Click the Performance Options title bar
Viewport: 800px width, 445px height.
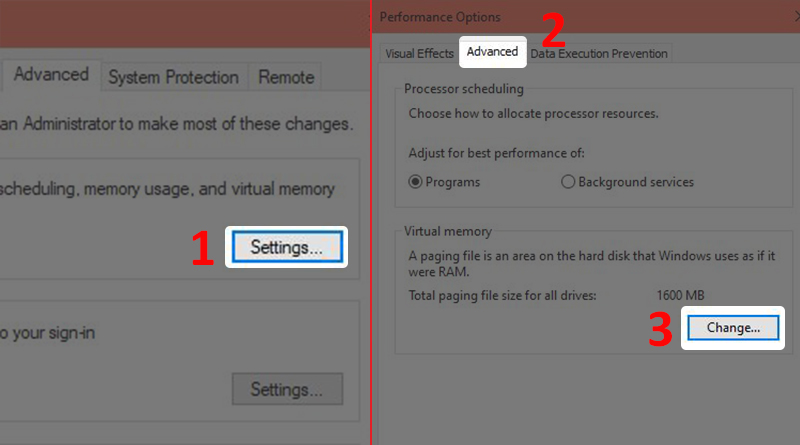[x=440, y=17]
